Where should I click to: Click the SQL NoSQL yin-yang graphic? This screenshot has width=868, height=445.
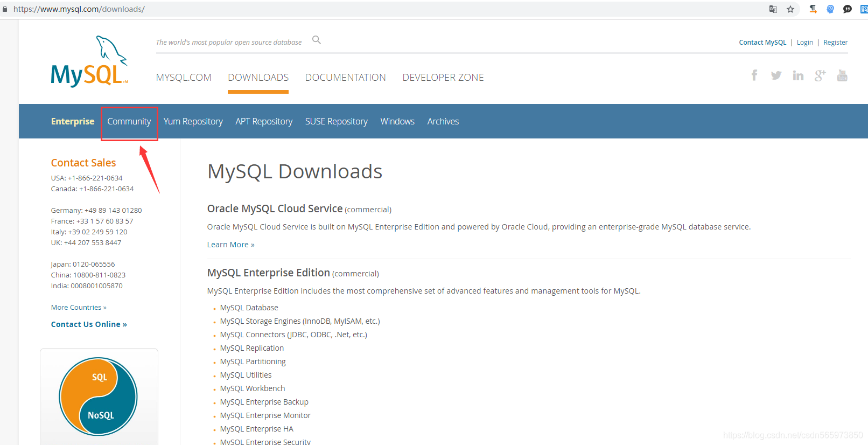tap(98, 397)
